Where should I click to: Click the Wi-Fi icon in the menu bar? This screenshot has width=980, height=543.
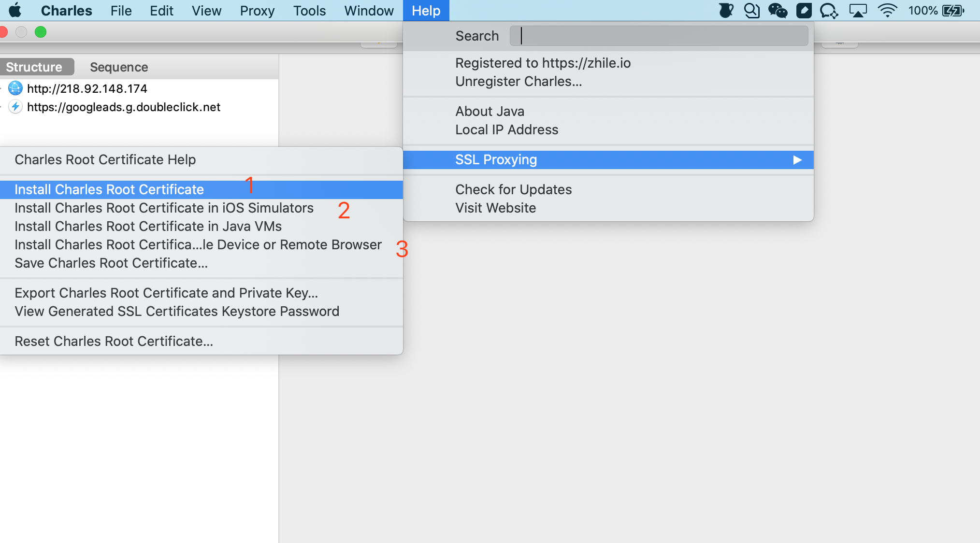coord(889,10)
